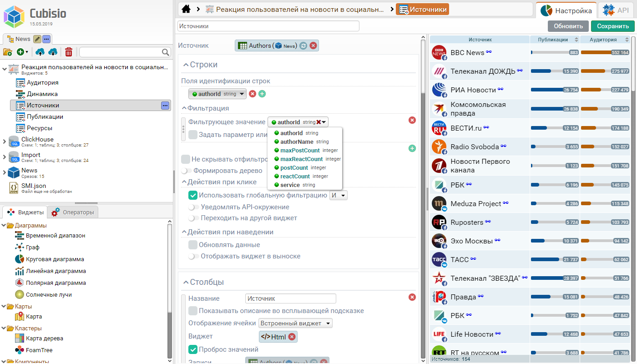Delete the Источник column using its red cross
This screenshot has width=637, height=364.
pyautogui.click(x=412, y=297)
